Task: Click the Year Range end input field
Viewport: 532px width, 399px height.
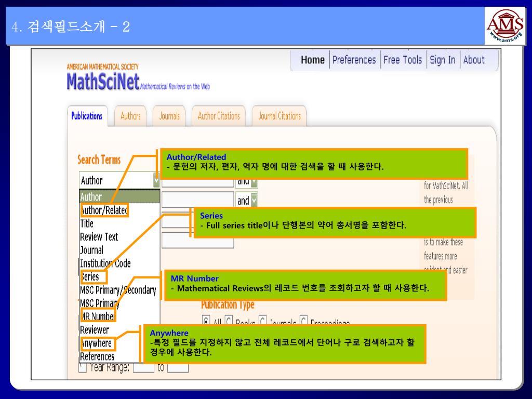Action: pos(178,368)
